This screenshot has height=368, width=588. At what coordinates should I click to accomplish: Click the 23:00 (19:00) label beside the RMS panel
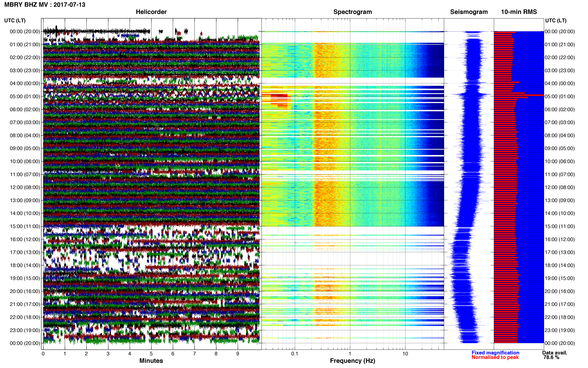coord(560,330)
